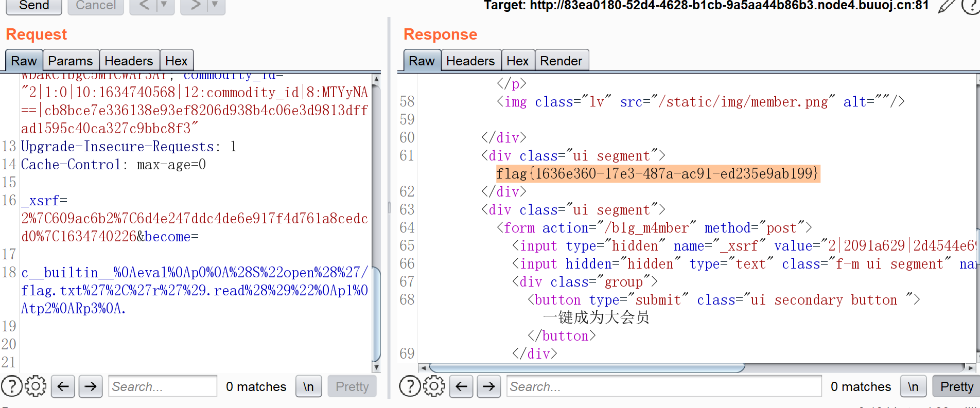The height and width of the screenshot is (408, 980).
Task: Edit target with the pencil icon
Action: [x=946, y=6]
